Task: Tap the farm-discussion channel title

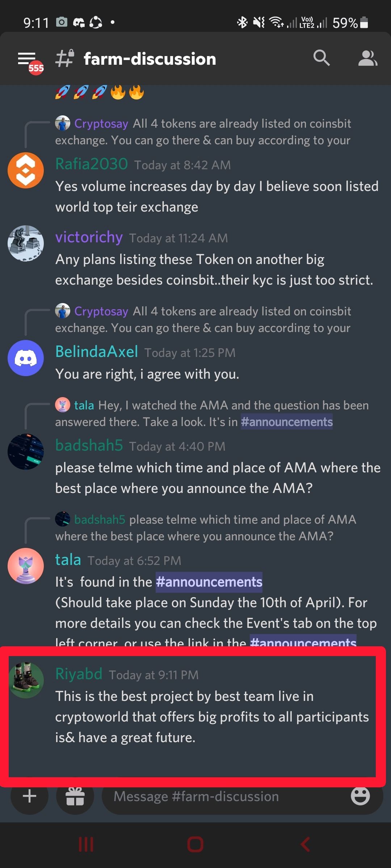Action: point(150,59)
